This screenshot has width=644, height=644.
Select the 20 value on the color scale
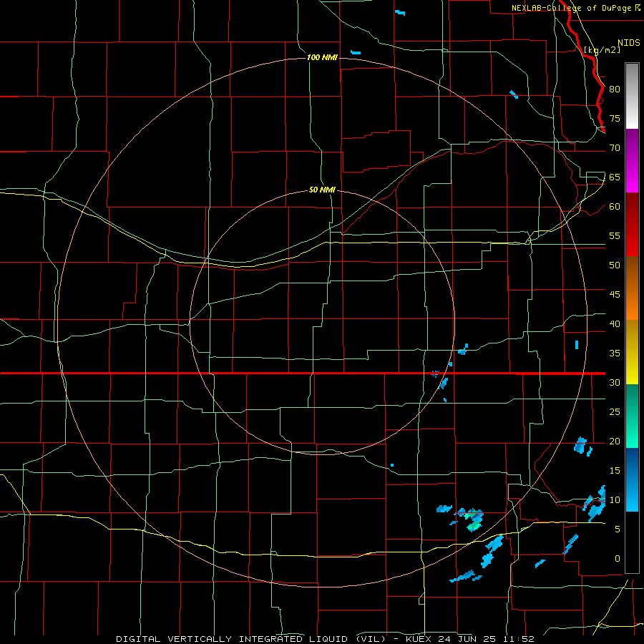click(x=615, y=441)
